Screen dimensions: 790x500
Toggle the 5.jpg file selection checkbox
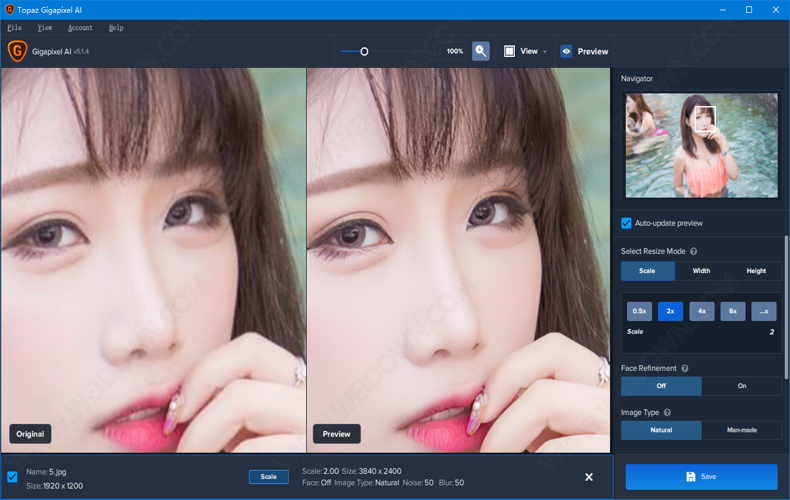(12, 477)
